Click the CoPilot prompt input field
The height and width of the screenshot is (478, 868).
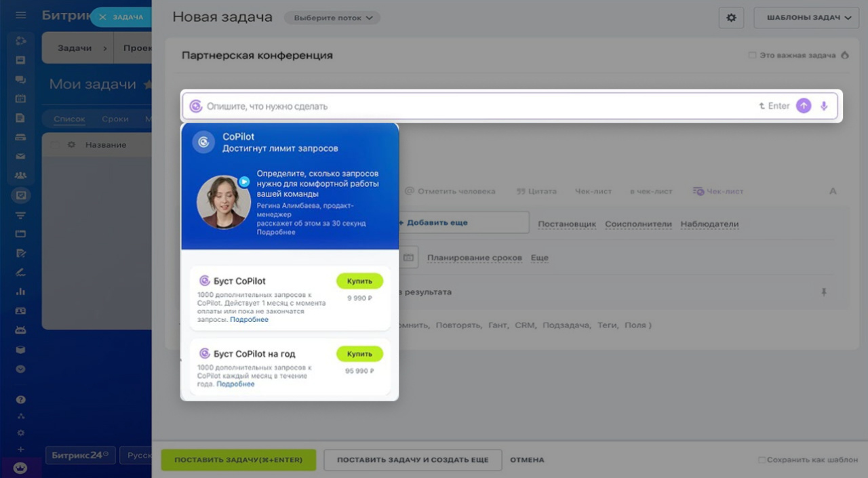(475, 106)
